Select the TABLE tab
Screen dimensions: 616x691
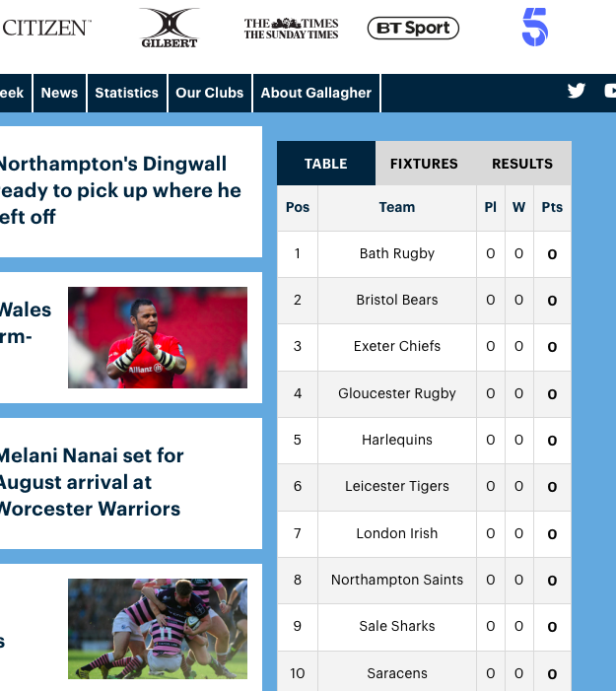[326, 164]
